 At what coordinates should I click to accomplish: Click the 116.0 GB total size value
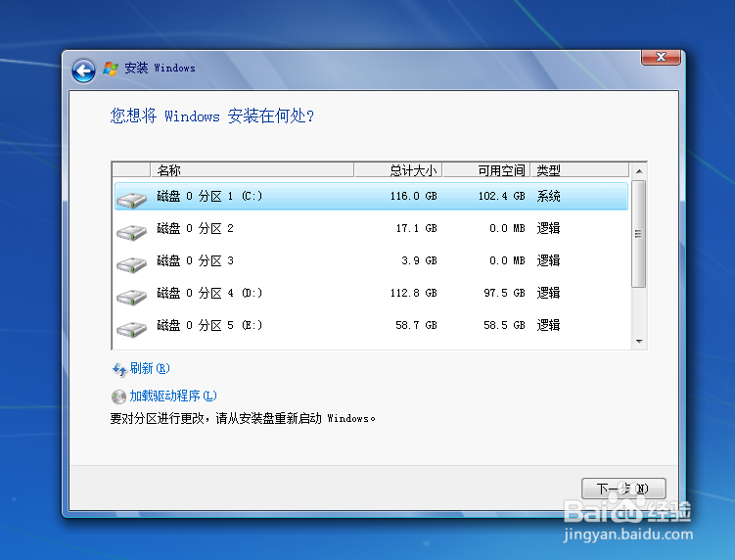(x=413, y=196)
